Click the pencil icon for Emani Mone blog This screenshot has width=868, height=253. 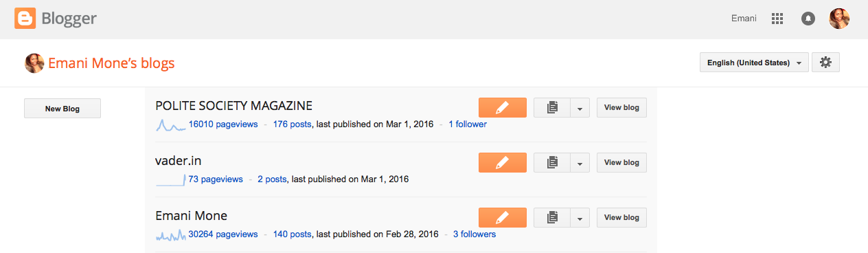point(502,218)
